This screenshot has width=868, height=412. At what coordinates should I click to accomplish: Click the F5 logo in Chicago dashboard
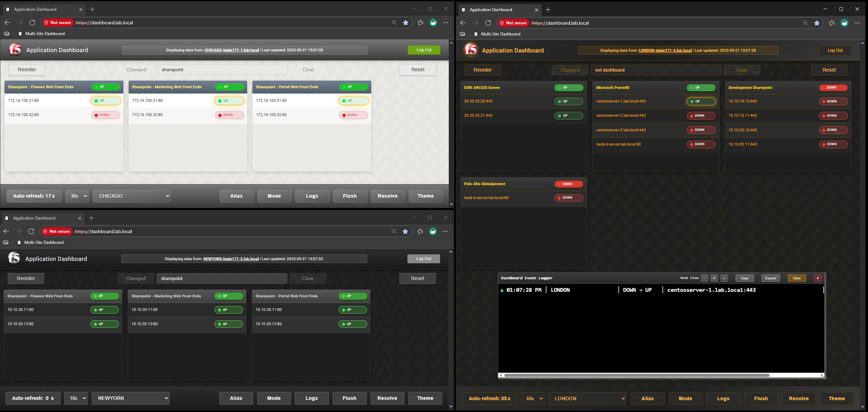(15, 50)
